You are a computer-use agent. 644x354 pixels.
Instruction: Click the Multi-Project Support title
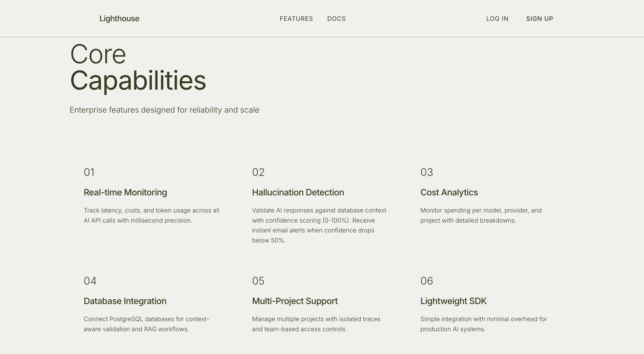[294, 301]
